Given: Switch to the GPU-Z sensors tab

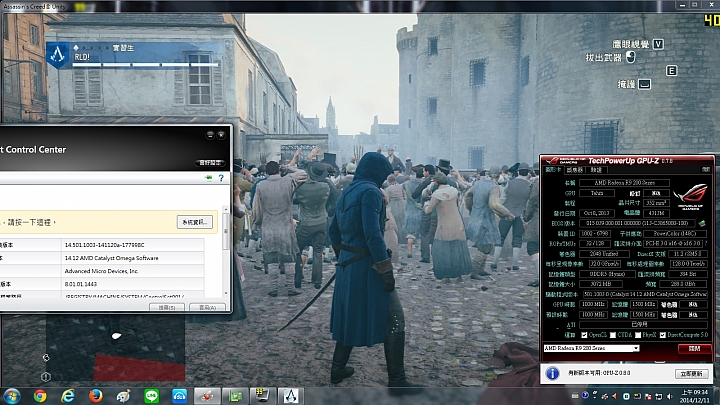Looking at the screenshot, I should 574,170.
